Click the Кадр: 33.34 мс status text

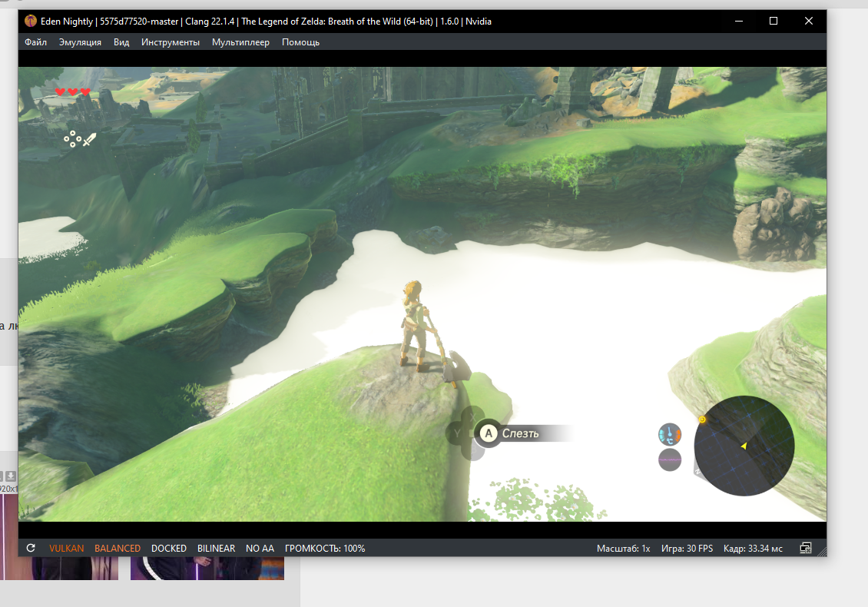click(x=753, y=549)
